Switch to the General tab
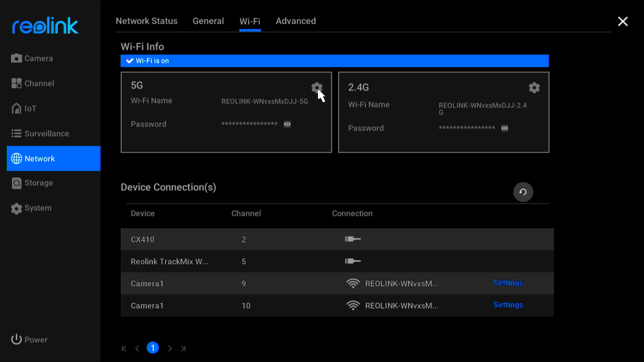 coord(208,21)
